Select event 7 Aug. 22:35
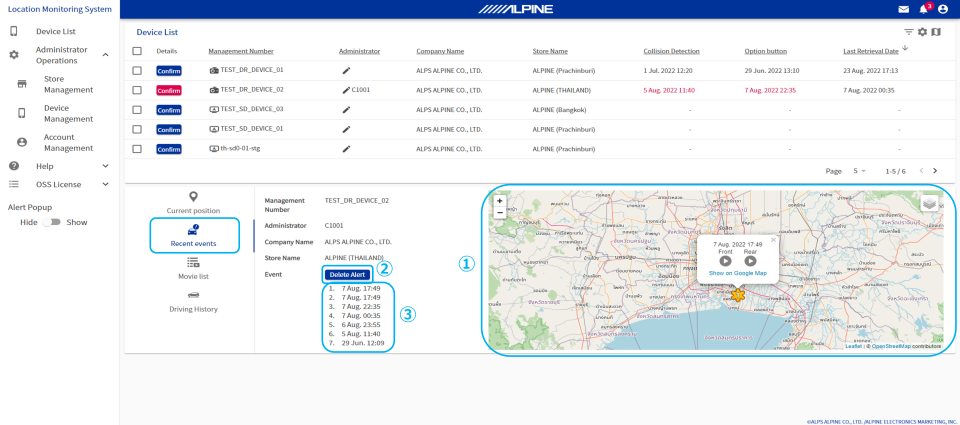The height and width of the screenshot is (425, 960). [361, 306]
